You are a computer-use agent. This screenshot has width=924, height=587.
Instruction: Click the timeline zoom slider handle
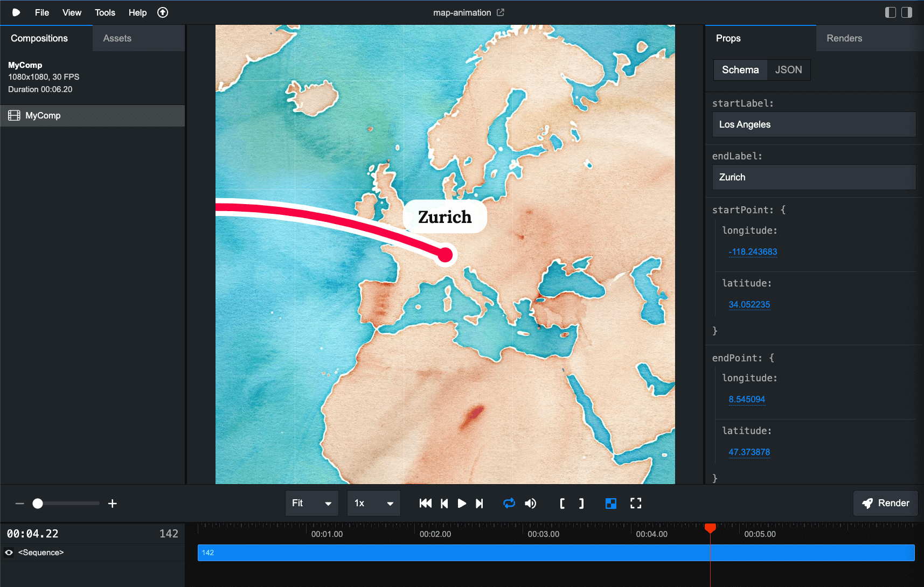38,504
